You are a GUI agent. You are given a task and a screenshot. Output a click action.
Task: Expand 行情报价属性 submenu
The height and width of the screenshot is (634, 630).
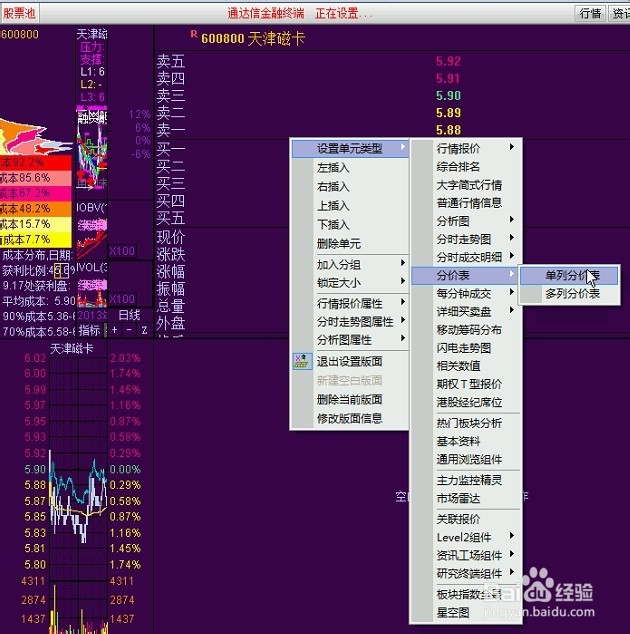click(350, 302)
